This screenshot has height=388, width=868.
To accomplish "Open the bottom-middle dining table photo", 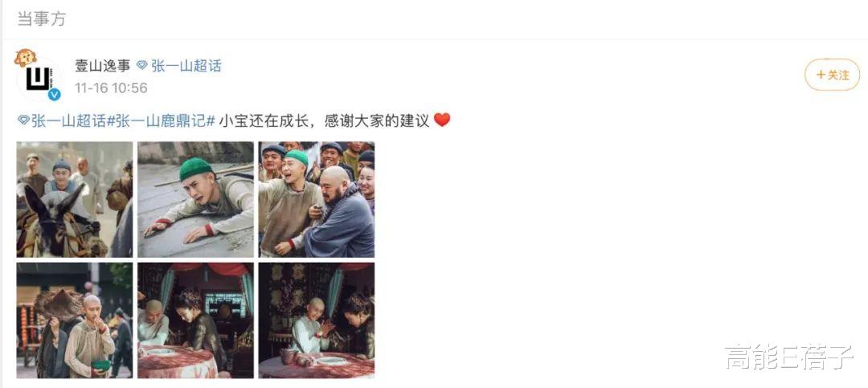I will [x=195, y=321].
